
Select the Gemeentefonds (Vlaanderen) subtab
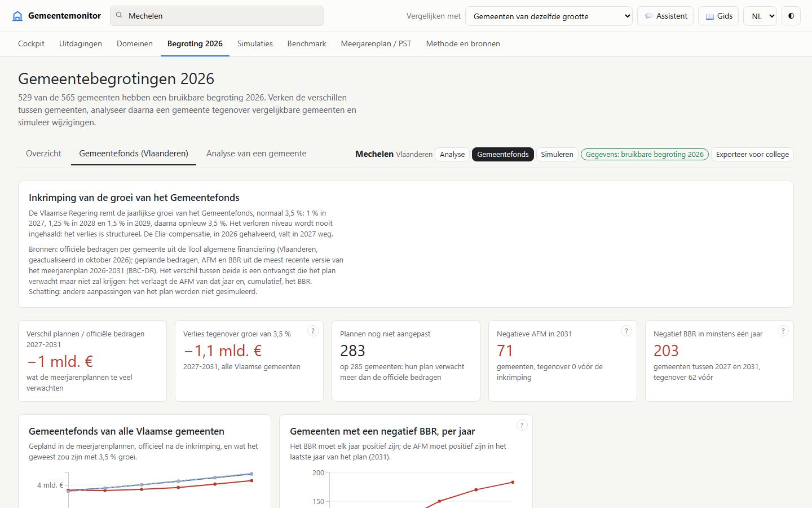click(134, 154)
